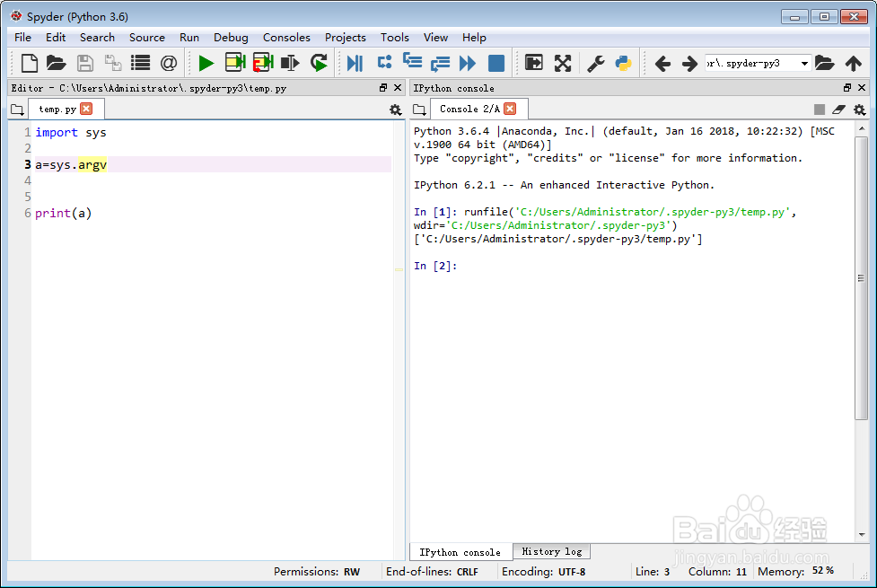The image size is (877, 588).
Task: Open the Browse tabs list icon
Action: click(140, 63)
